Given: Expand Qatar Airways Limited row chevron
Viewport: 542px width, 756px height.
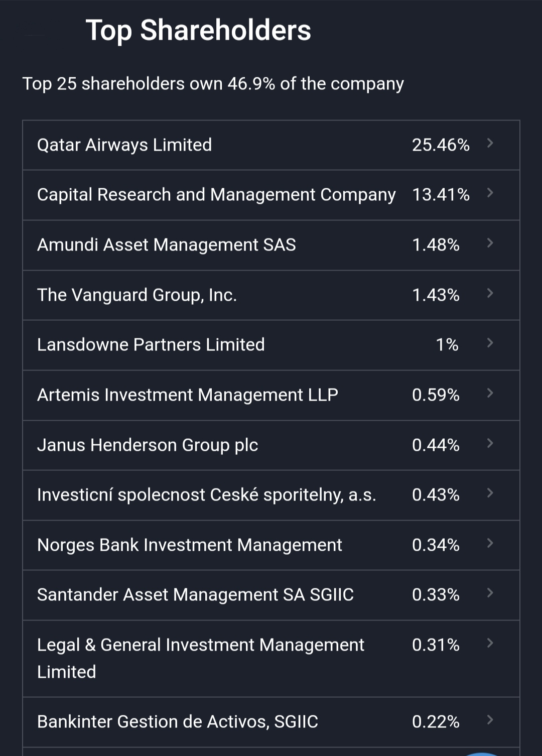Looking at the screenshot, I should coord(490,144).
